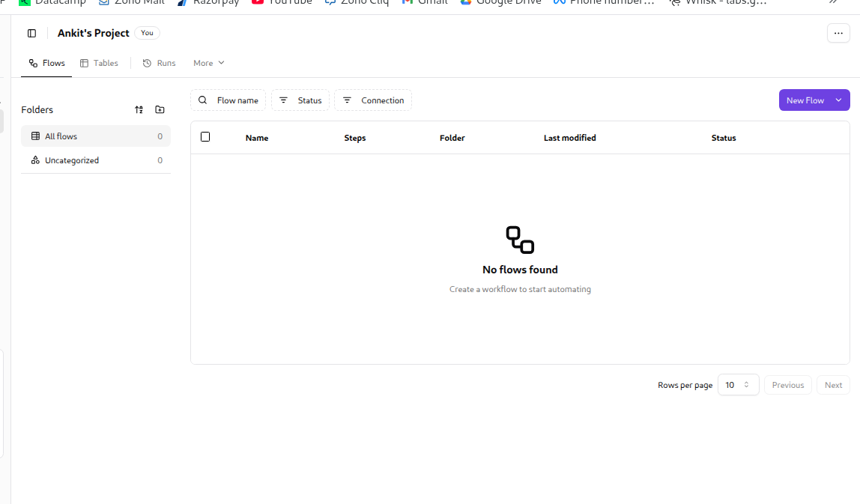Switch to the Runs tab
860x504 pixels.
tap(159, 63)
